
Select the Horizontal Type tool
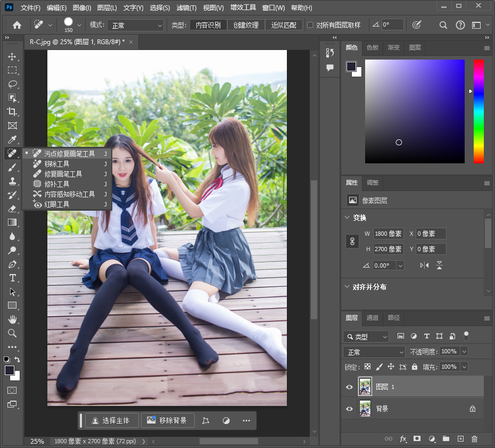(12, 278)
